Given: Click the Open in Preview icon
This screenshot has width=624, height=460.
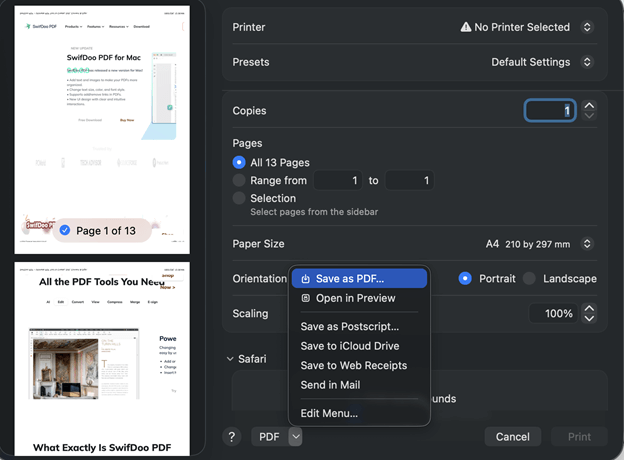Looking at the screenshot, I should pos(305,298).
